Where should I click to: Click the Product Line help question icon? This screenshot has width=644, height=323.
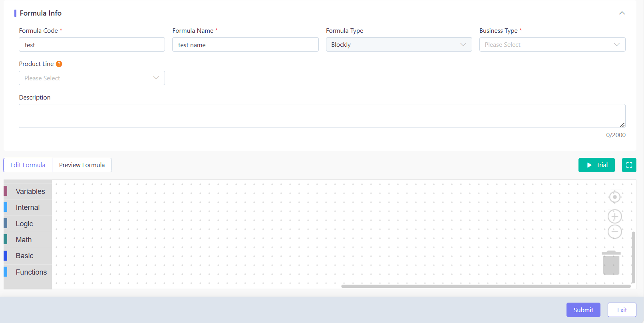(59, 64)
